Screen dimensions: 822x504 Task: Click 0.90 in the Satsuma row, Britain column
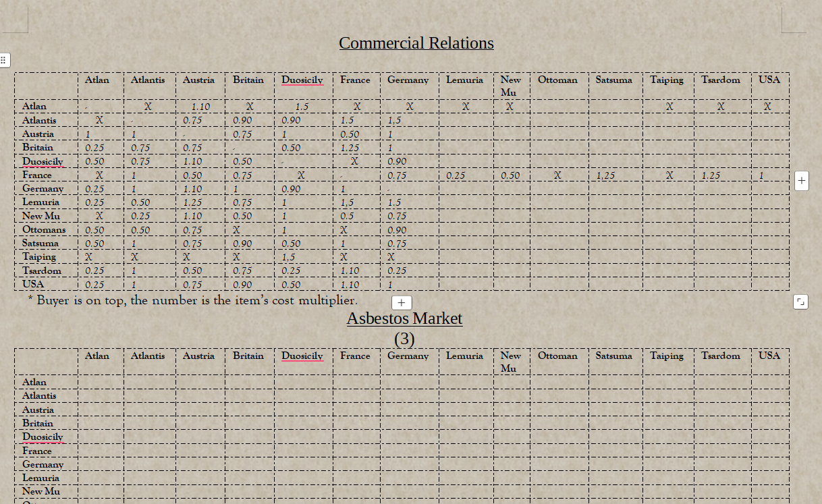[x=242, y=244]
